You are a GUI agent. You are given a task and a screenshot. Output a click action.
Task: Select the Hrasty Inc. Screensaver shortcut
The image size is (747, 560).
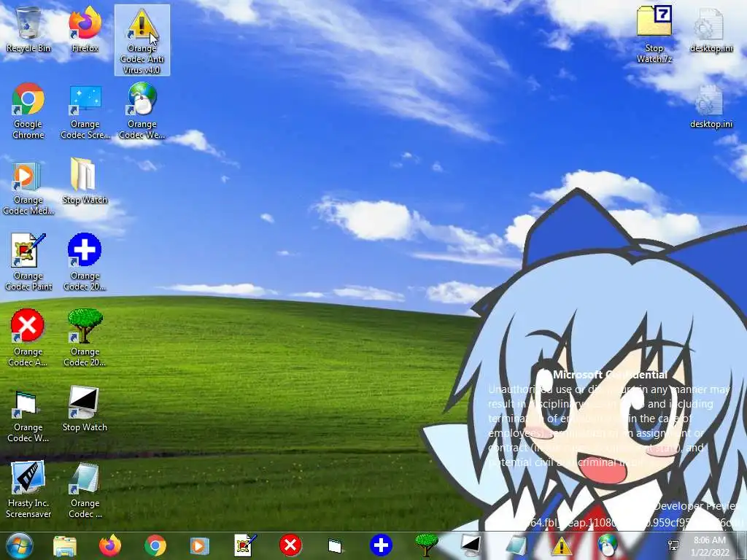pyautogui.click(x=28, y=490)
